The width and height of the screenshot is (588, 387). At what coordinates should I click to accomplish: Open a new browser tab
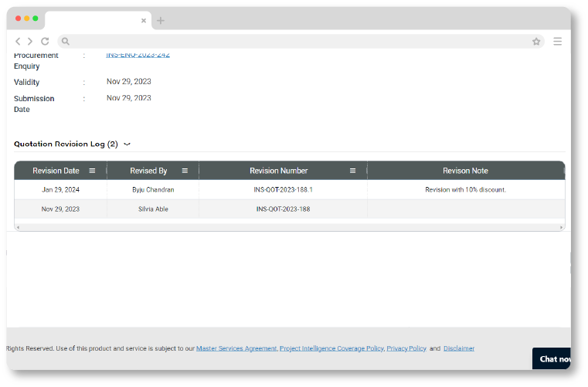pos(161,21)
